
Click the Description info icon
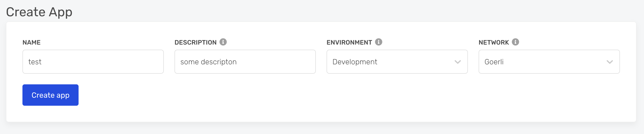point(223,42)
